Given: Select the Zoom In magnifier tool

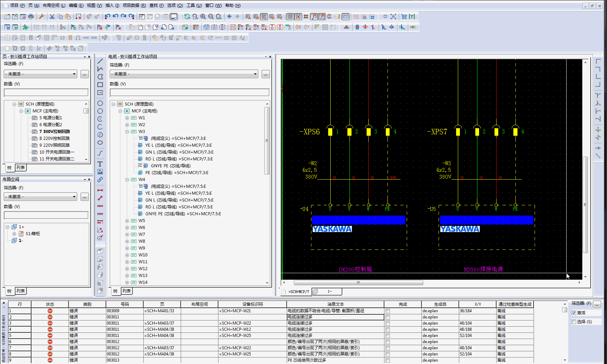Looking at the screenshot, I should click(203, 16).
